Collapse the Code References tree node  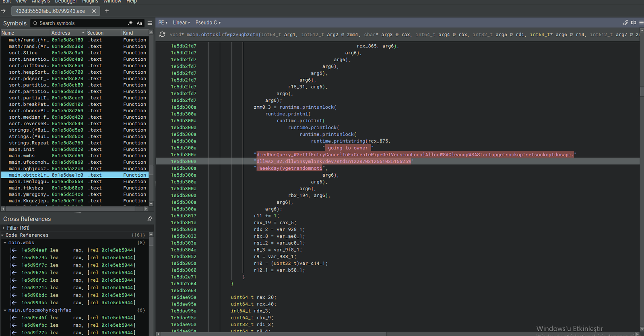coord(2,235)
